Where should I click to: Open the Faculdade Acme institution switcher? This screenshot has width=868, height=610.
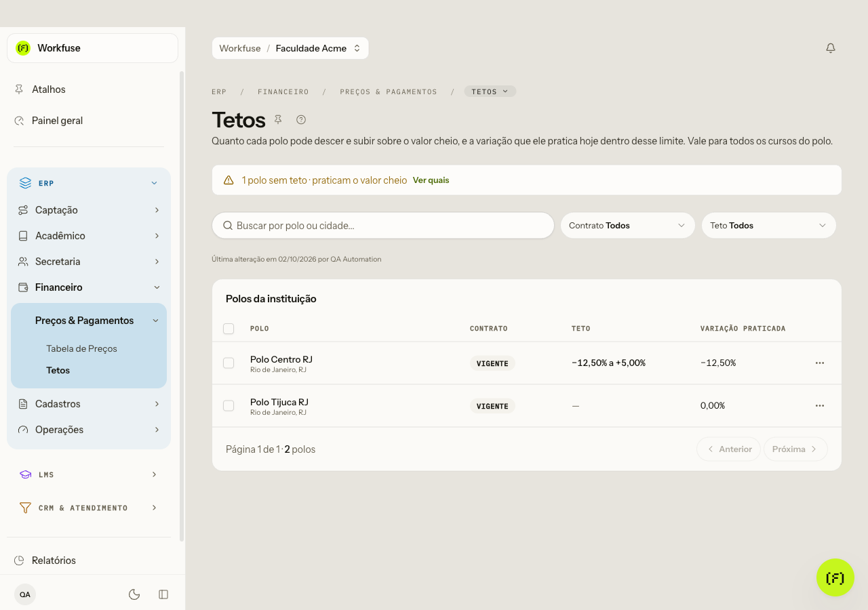tap(318, 48)
